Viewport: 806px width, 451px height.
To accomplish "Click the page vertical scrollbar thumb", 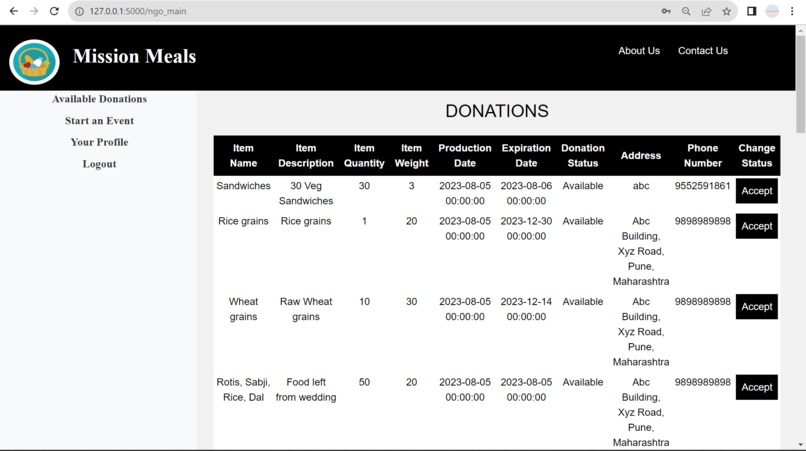I will 801,84.
